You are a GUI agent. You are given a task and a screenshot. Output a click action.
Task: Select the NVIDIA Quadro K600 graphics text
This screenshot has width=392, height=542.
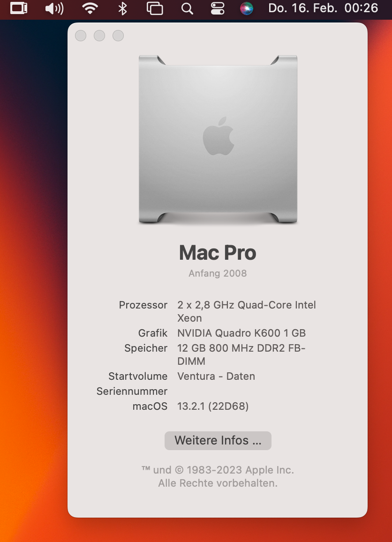click(x=241, y=333)
